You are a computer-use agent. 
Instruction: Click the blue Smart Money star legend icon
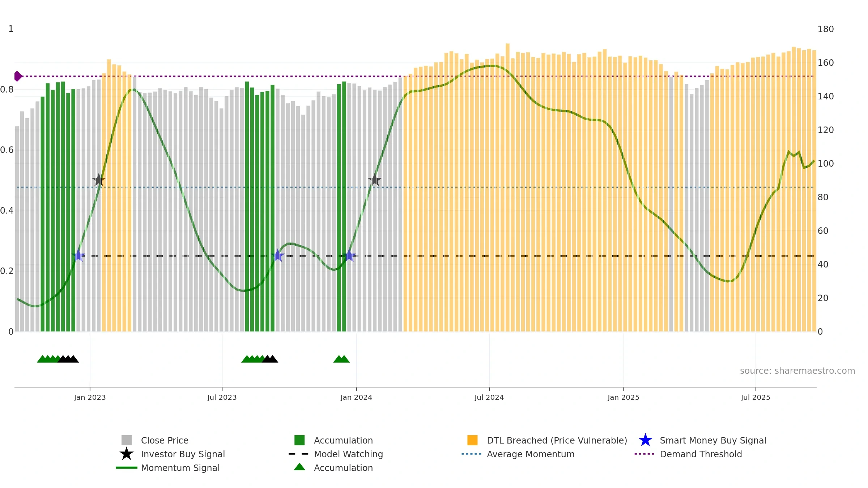point(645,440)
